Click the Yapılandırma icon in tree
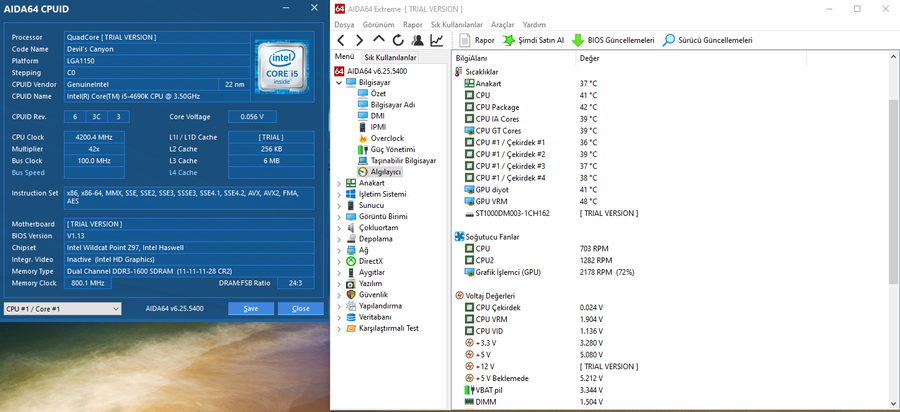 coord(351,306)
